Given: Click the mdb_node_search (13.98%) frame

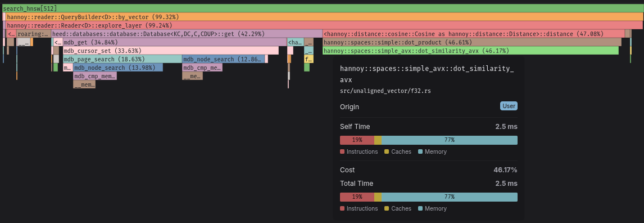Looking at the screenshot, I should [x=118, y=68].
